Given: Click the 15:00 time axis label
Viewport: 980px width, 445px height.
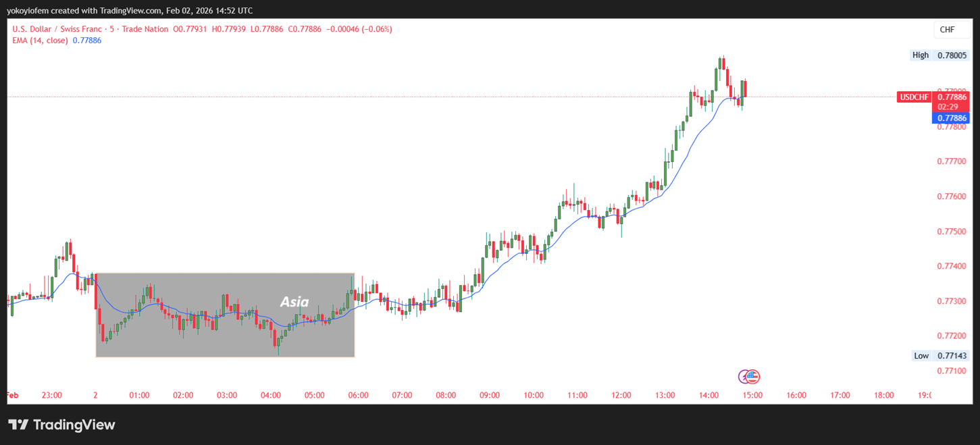Looking at the screenshot, I should tap(752, 395).
